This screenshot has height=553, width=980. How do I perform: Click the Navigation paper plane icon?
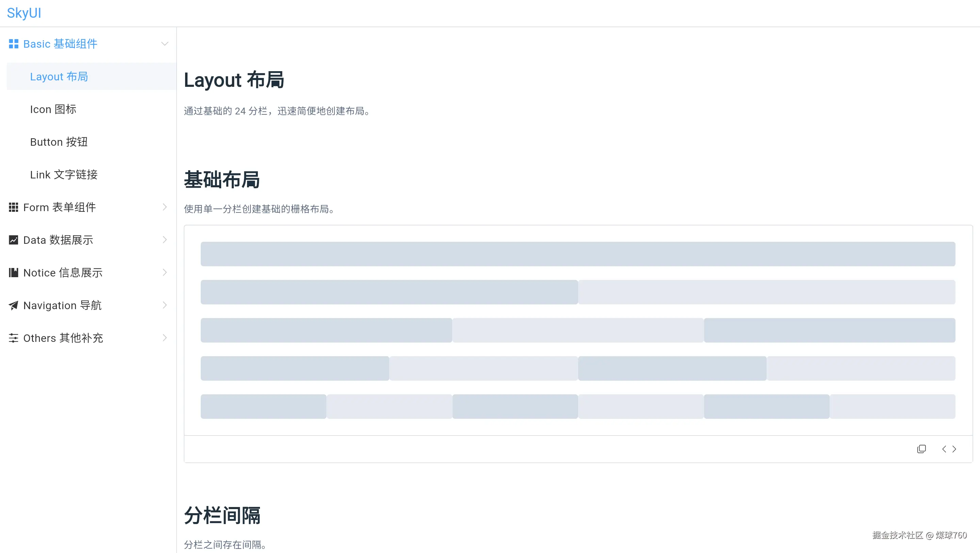[x=13, y=305]
